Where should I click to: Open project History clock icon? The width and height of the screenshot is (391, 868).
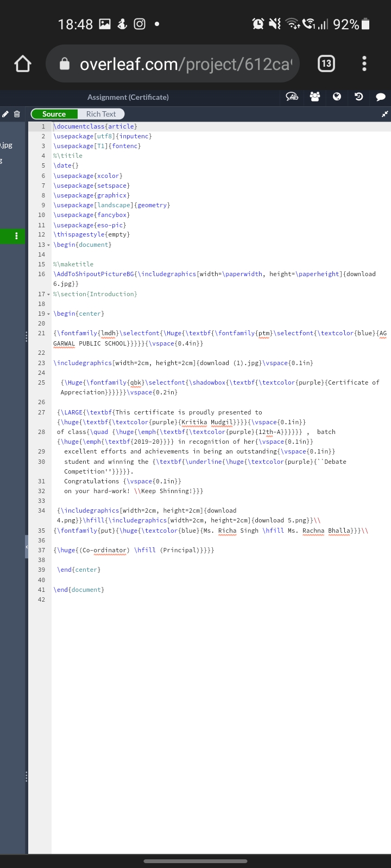click(358, 97)
